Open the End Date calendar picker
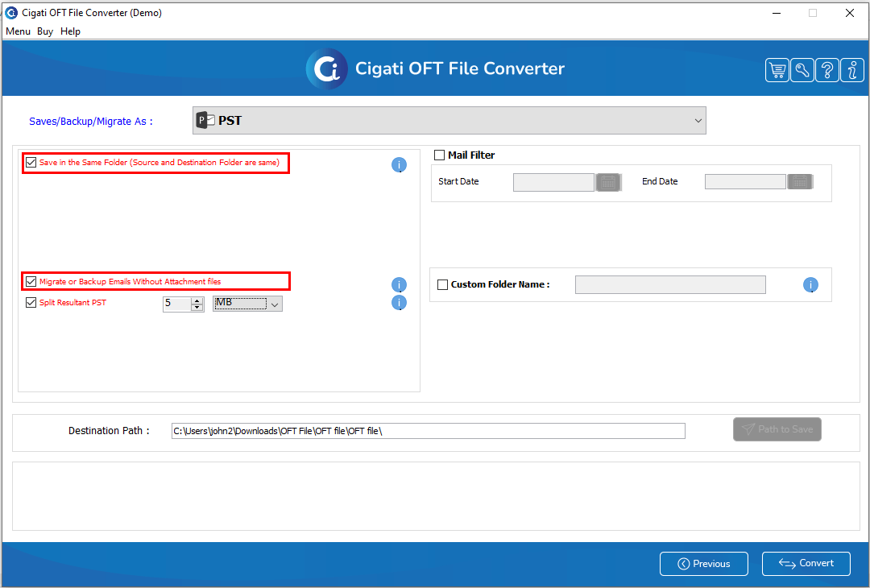The image size is (870, 588). (800, 182)
